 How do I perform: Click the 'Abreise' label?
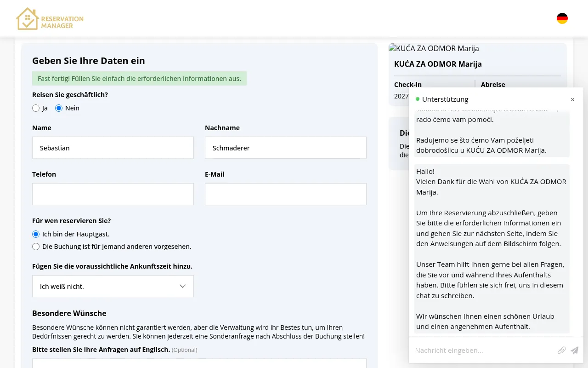(x=493, y=85)
